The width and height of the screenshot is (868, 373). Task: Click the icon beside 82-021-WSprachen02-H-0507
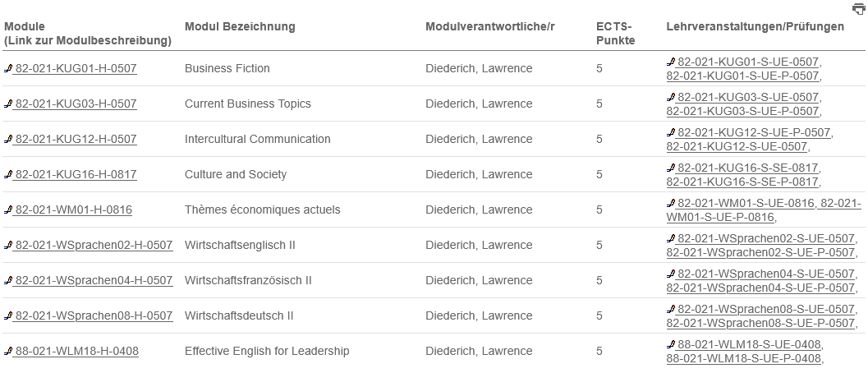(8, 246)
